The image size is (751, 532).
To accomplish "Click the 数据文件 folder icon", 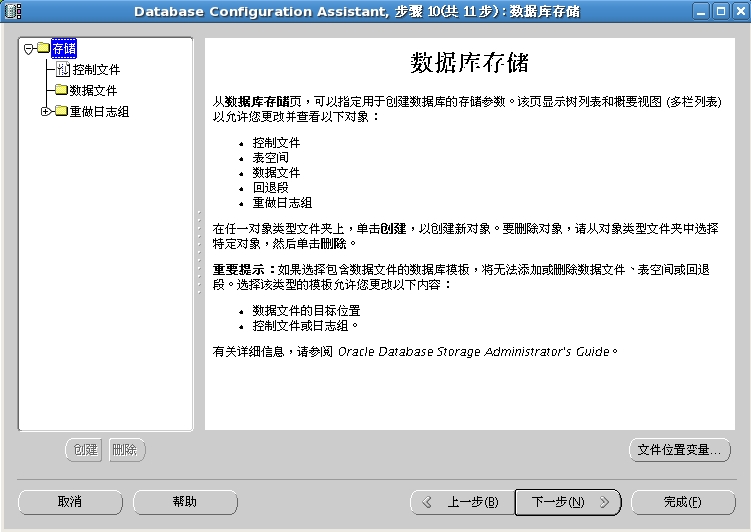I will pos(61,90).
